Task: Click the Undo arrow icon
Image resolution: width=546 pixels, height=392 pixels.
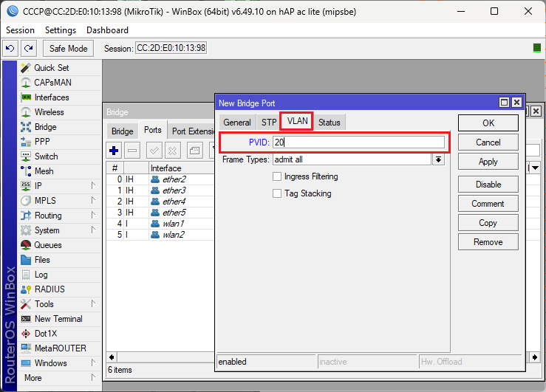Action: click(x=10, y=48)
